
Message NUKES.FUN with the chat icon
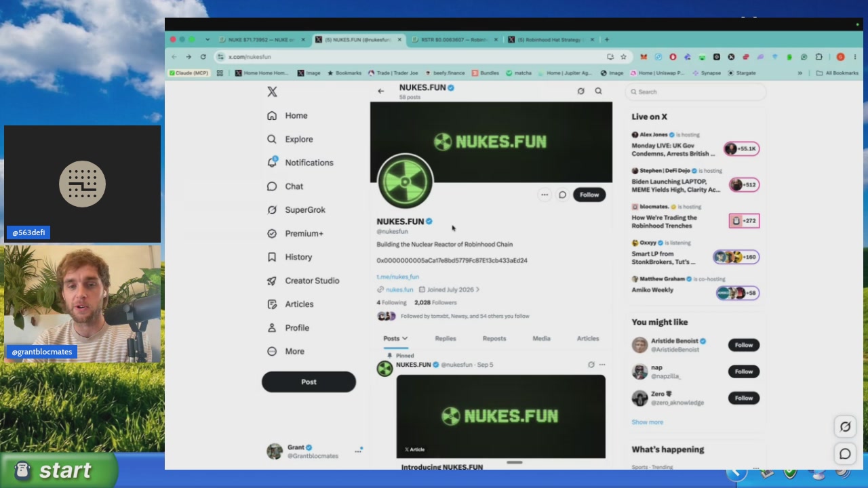click(x=562, y=195)
